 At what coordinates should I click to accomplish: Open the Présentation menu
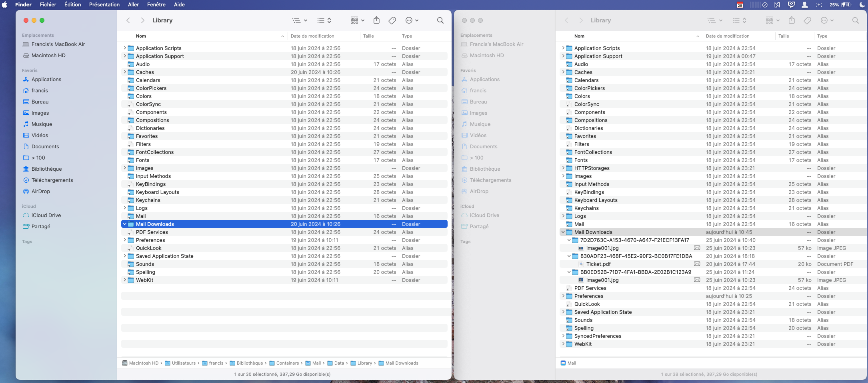tap(104, 4)
